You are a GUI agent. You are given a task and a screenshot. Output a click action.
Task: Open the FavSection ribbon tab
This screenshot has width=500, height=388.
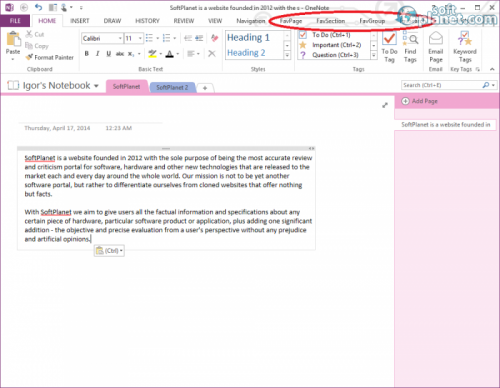tap(331, 21)
